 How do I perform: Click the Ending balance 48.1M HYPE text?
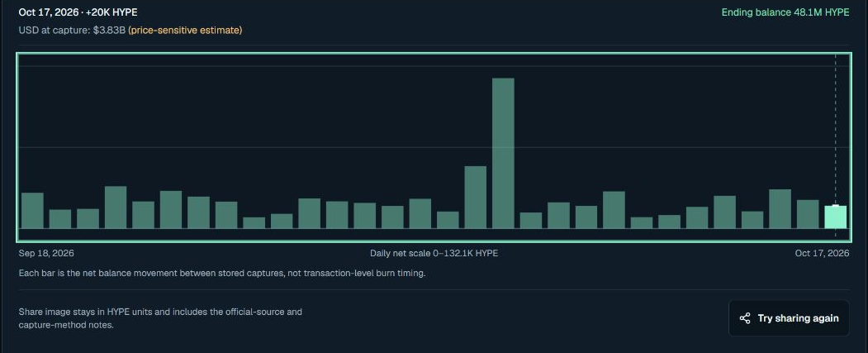click(x=785, y=12)
